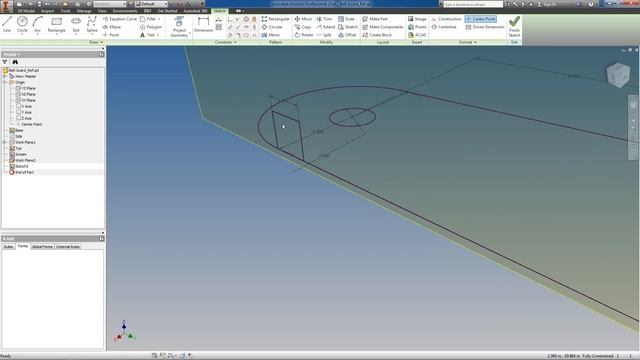This screenshot has height=360, width=640.
Task: Open the Manage ribbon tab
Action: pyautogui.click(x=84, y=11)
